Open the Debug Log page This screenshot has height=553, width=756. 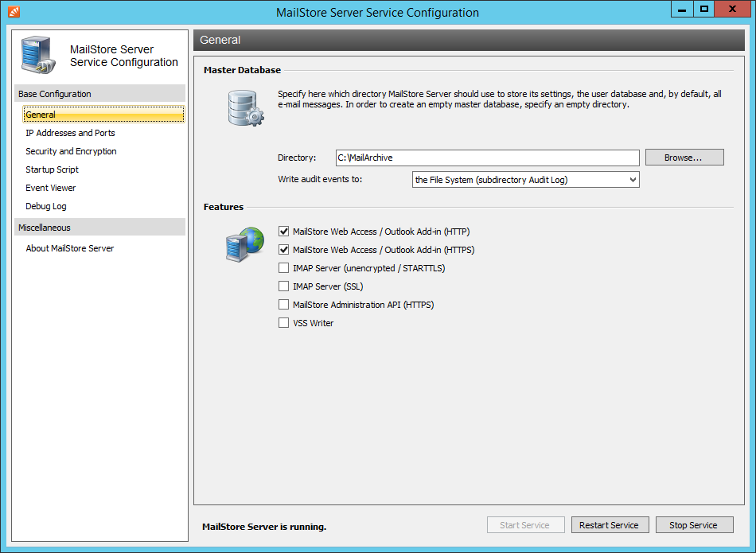click(x=46, y=206)
